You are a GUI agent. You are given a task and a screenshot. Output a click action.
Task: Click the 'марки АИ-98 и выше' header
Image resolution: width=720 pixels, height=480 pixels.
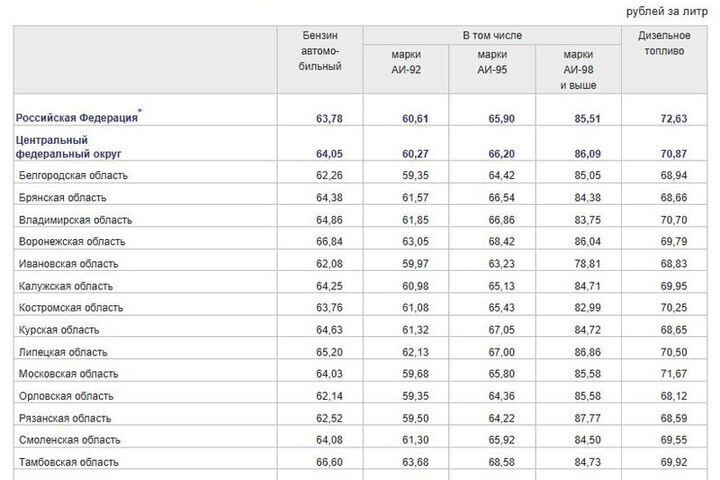pos(578,70)
